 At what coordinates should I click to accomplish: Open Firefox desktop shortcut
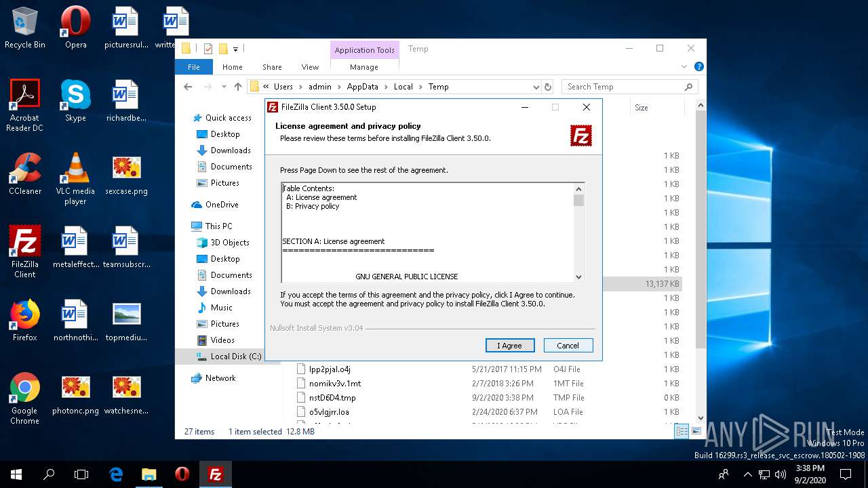tap(24, 320)
